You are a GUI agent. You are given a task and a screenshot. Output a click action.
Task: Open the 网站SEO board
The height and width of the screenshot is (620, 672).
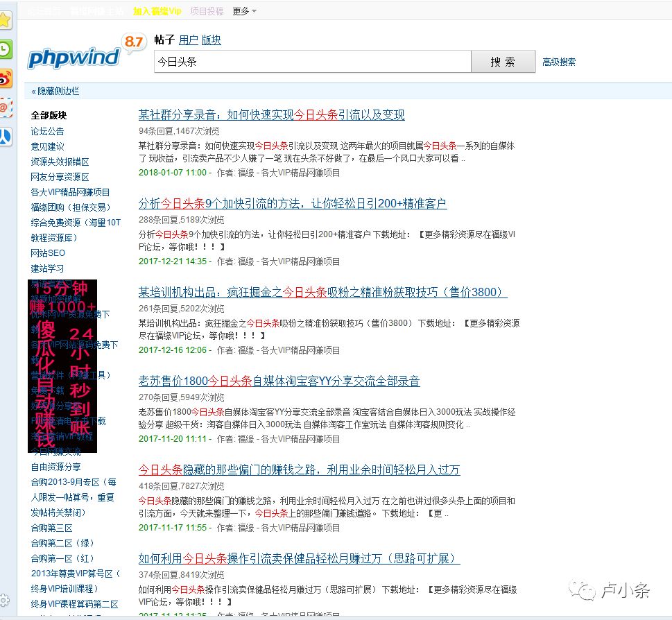[x=48, y=253]
